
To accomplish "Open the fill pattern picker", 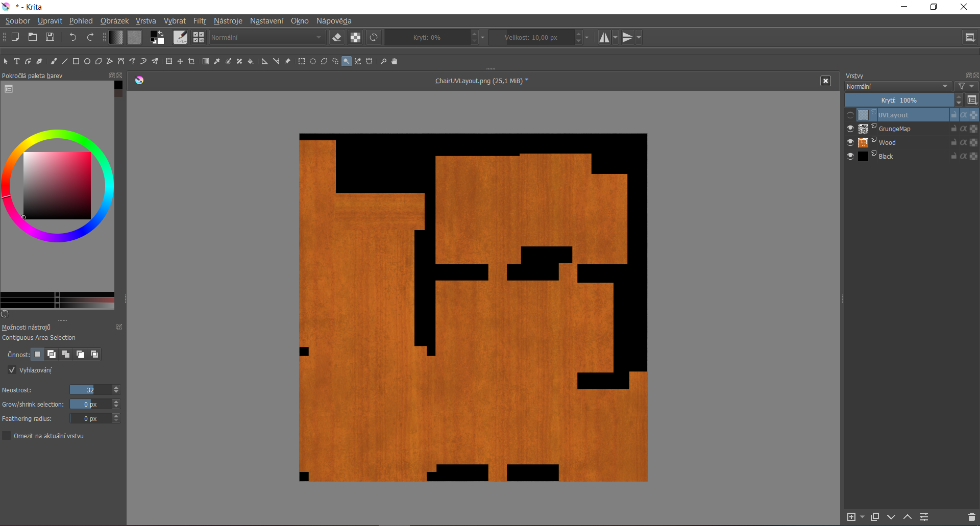I will 134,37.
